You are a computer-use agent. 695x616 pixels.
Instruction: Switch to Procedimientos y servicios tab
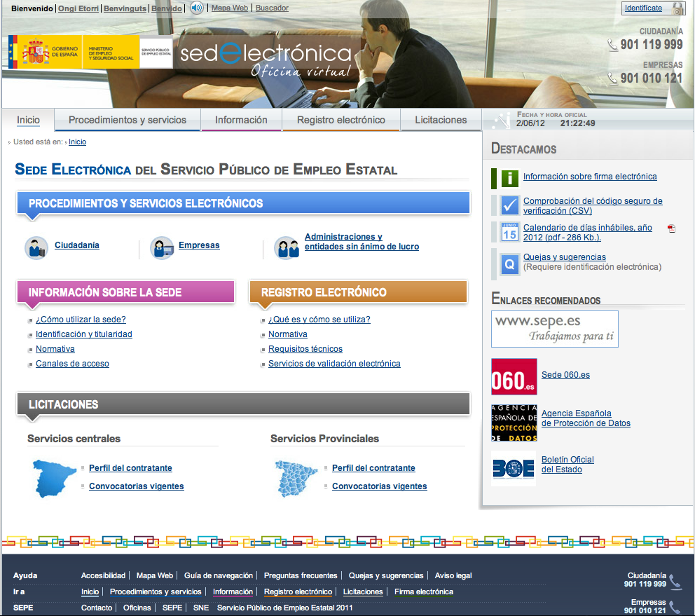128,120
